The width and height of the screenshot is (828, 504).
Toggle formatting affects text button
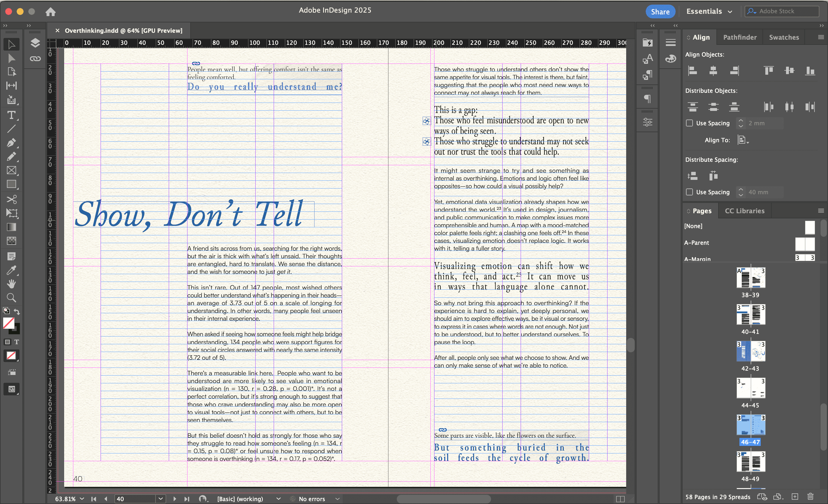click(16, 342)
